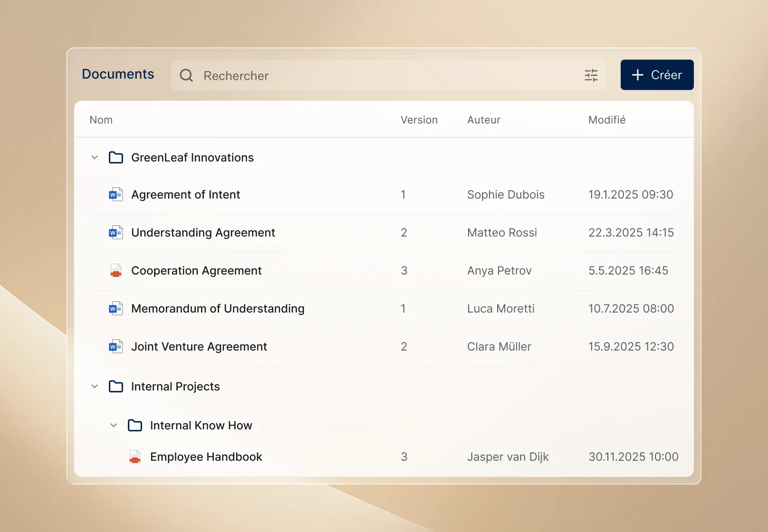This screenshot has height=532, width=768.
Task: Open the filter settings sliders icon
Action: (591, 76)
